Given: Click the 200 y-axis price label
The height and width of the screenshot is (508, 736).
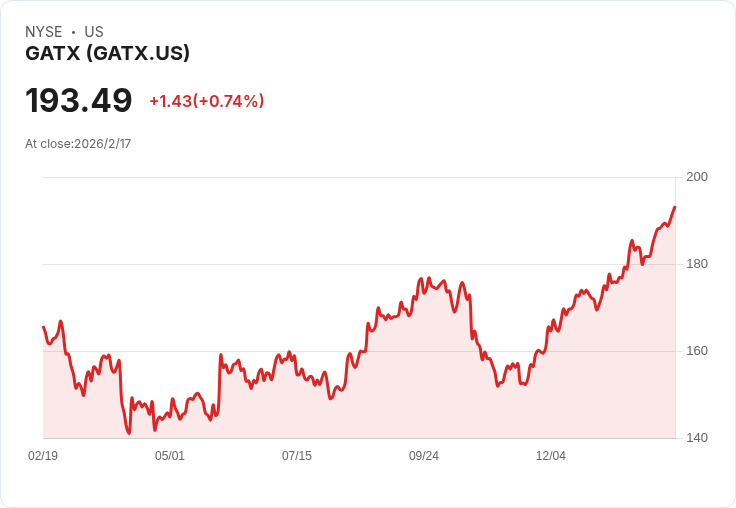Looking at the screenshot, I should point(697,177).
